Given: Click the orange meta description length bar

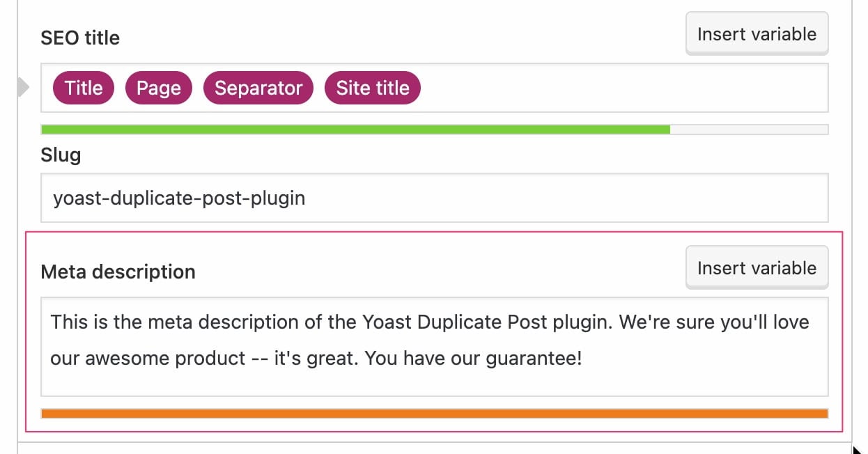Looking at the screenshot, I should (x=434, y=414).
